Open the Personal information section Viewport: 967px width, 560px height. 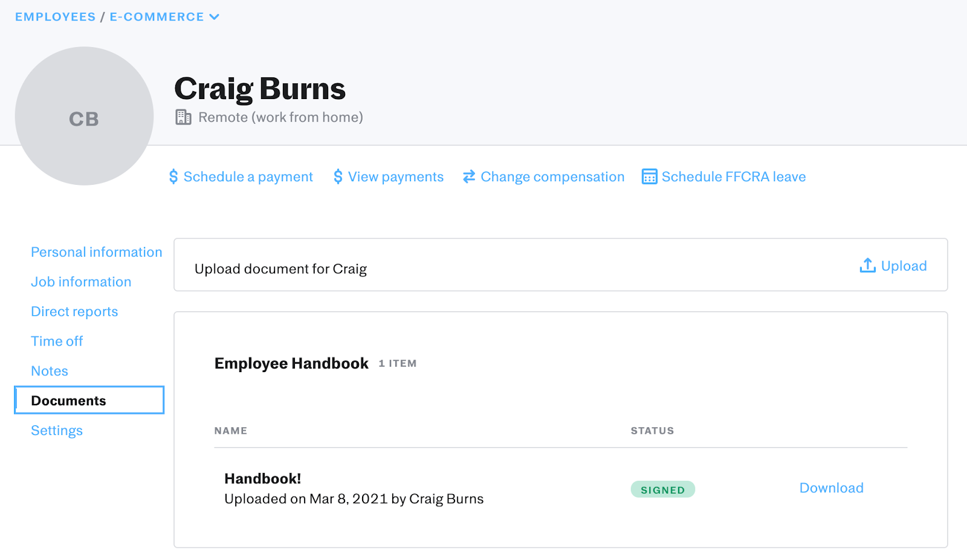click(96, 252)
